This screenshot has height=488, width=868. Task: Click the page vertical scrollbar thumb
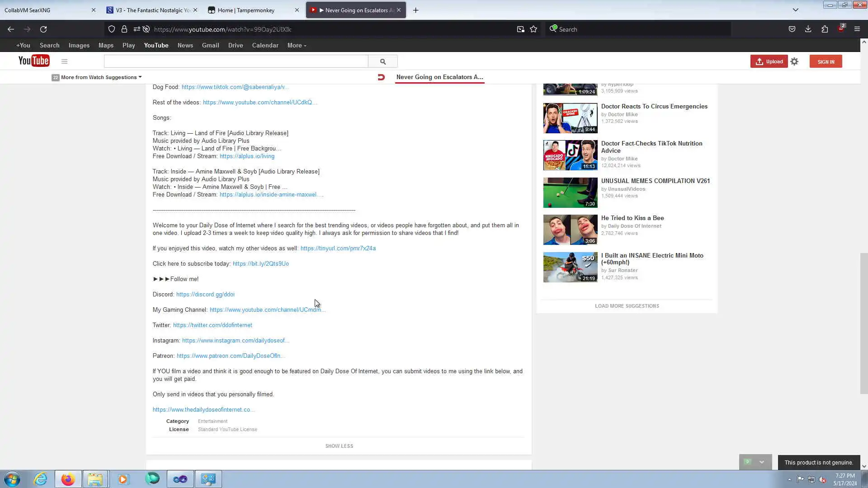coord(863,323)
